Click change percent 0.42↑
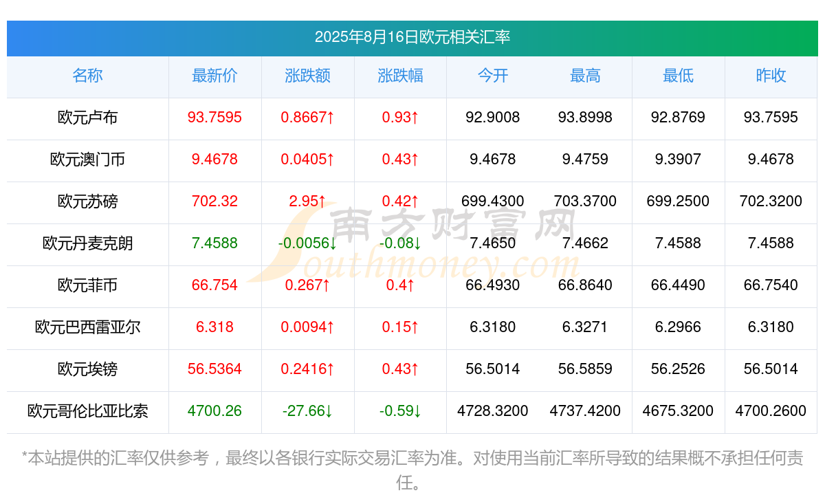Viewport: 825px width, 504px height. coord(400,201)
